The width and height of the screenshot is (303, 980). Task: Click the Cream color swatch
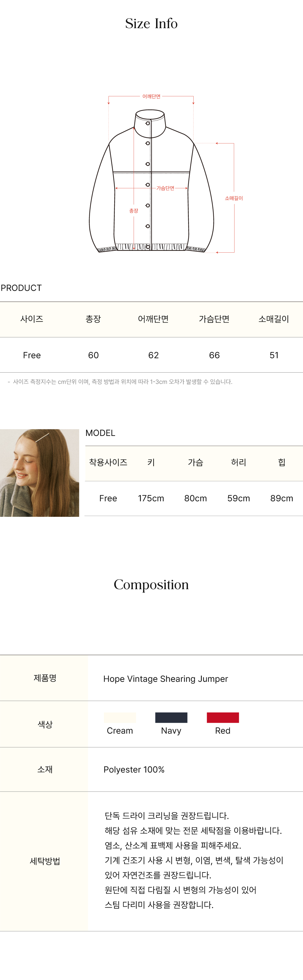(120, 717)
